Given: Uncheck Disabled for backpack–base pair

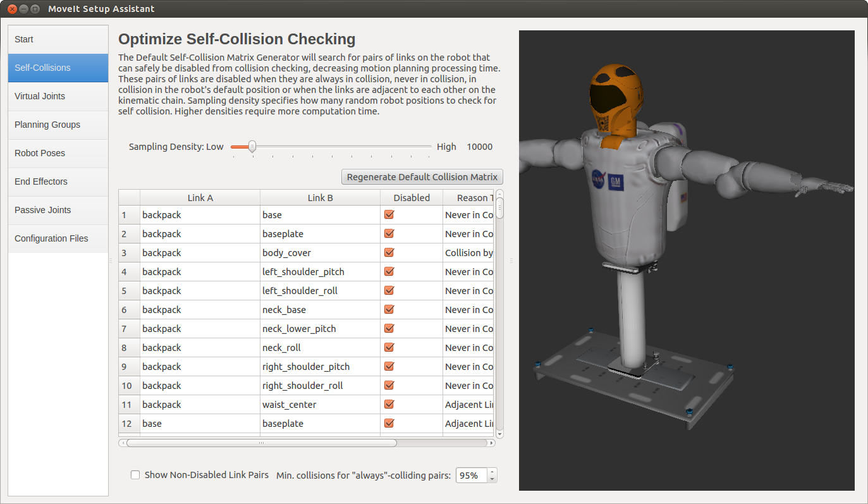Looking at the screenshot, I should [389, 215].
